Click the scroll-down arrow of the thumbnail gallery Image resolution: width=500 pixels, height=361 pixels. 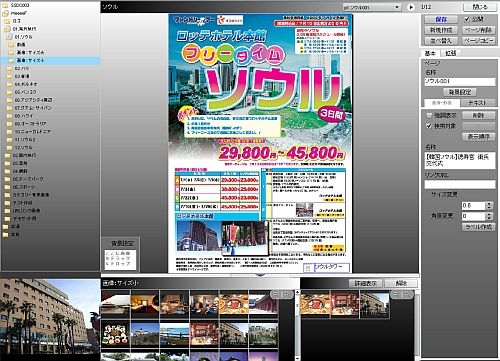point(297,358)
